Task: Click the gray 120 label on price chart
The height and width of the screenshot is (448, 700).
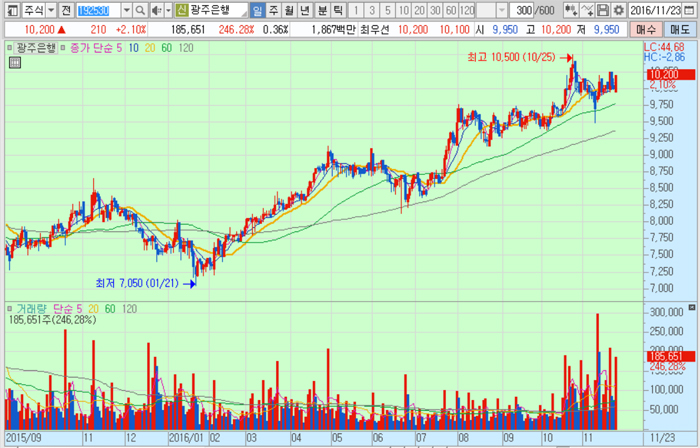Action: 186,48
